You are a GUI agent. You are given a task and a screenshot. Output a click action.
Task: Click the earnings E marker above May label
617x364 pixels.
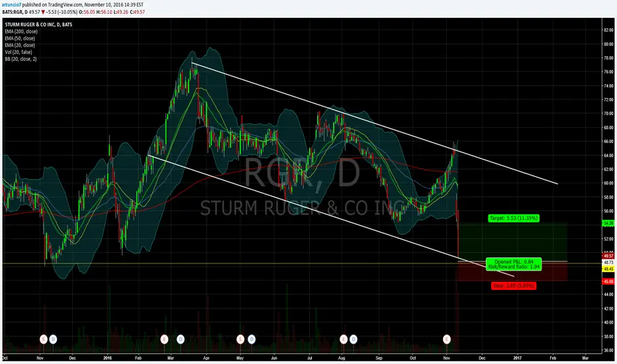240,339
